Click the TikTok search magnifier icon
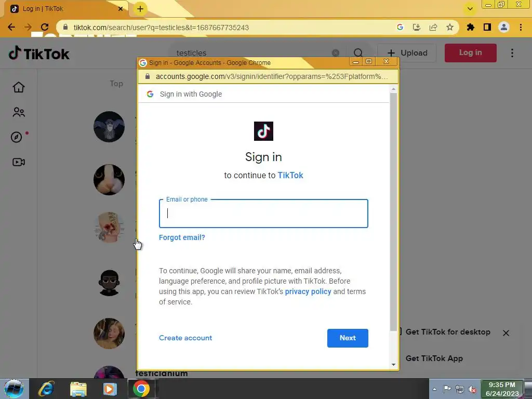The height and width of the screenshot is (399, 532). click(358, 53)
